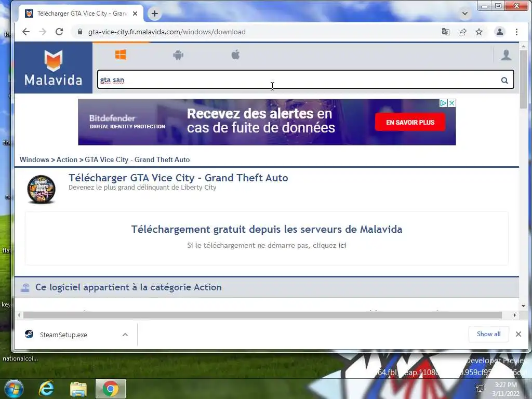Expand SteamSetup.exe download options chevron
This screenshot has height=399, width=532.
125,335
